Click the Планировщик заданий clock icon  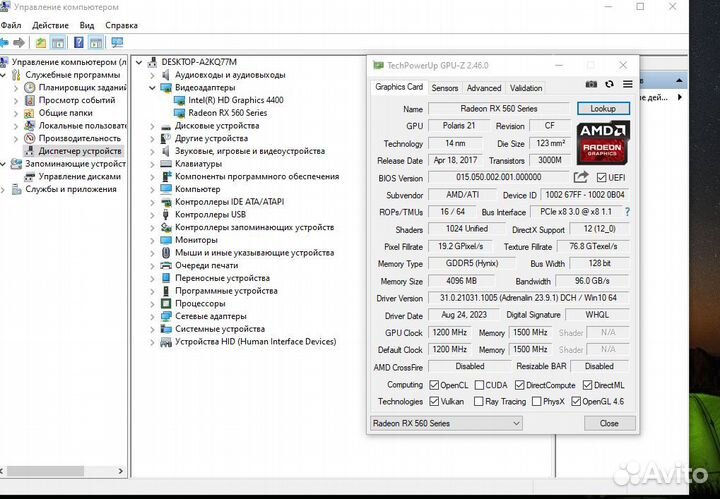29,87
